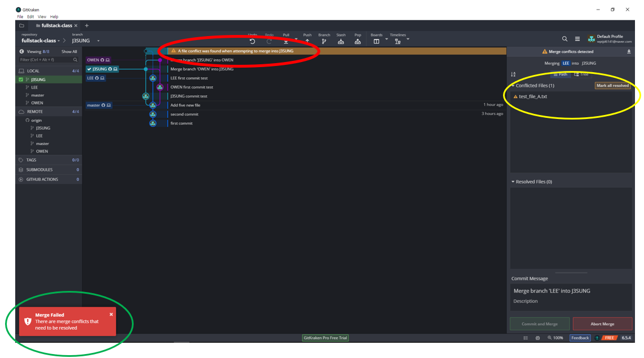This screenshot has height=358, width=644.
Task: Click the warning icon next to test_file_A.txt
Action: click(515, 96)
